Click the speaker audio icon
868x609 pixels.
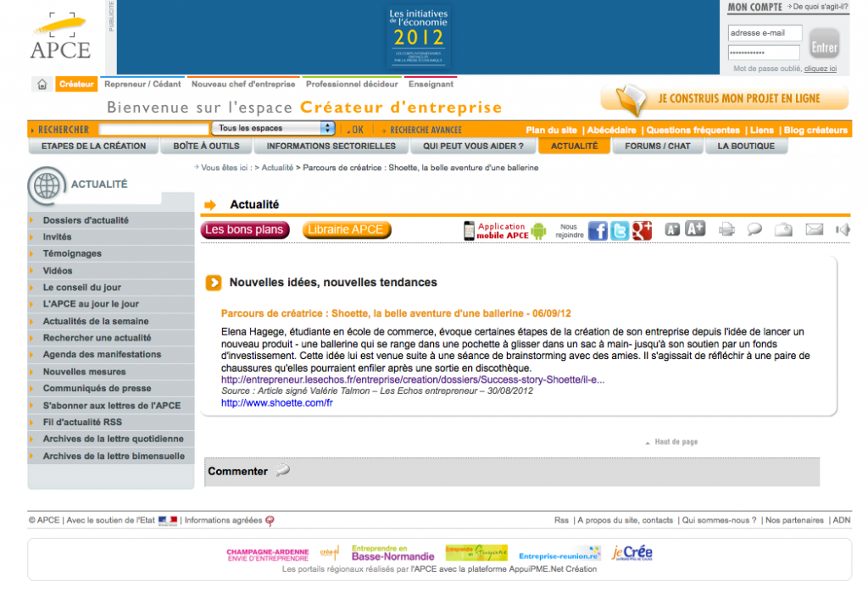(x=843, y=230)
